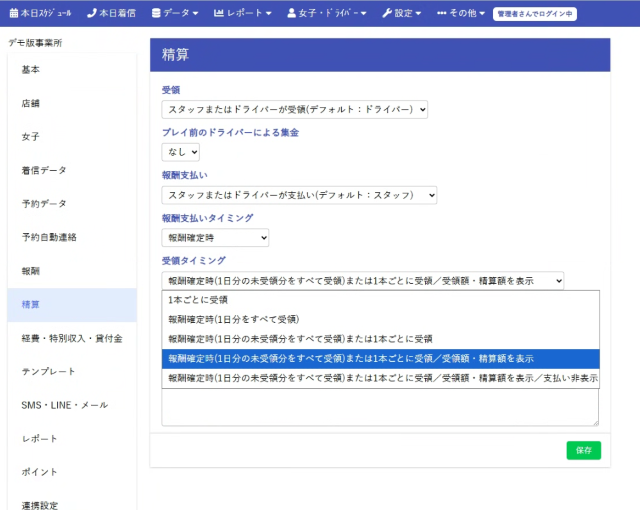Select highlighted option ending 受領額・精算額を表示
Screen dimensions: 640x510
380,359
